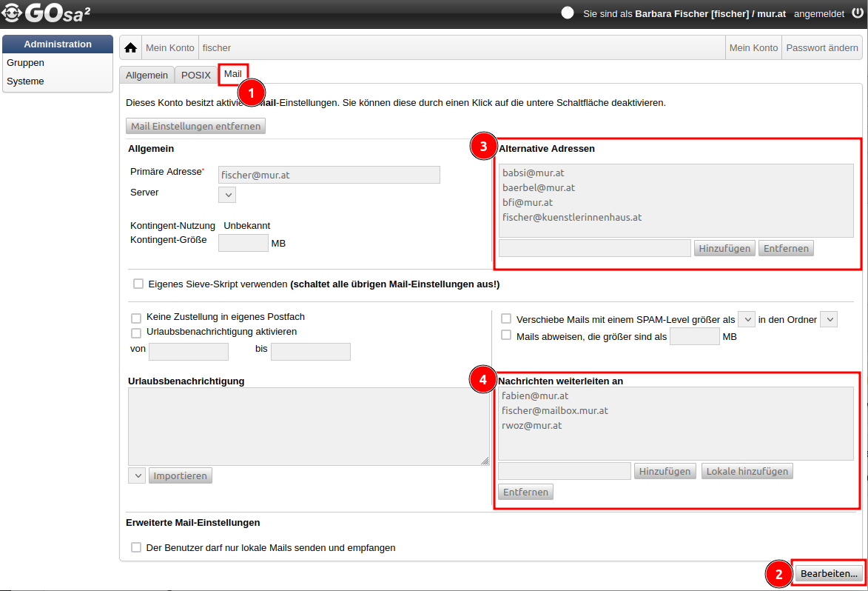Enable 'Mails abweisen, die größer sind' checkbox
Image resolution: width=868 pixels, height=591 pixels.
coord(506,335)
